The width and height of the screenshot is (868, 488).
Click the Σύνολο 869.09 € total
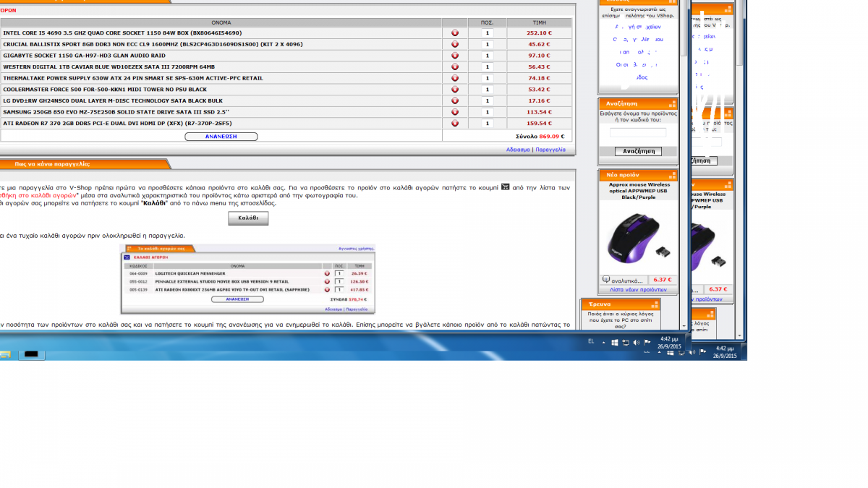[540, 136]
